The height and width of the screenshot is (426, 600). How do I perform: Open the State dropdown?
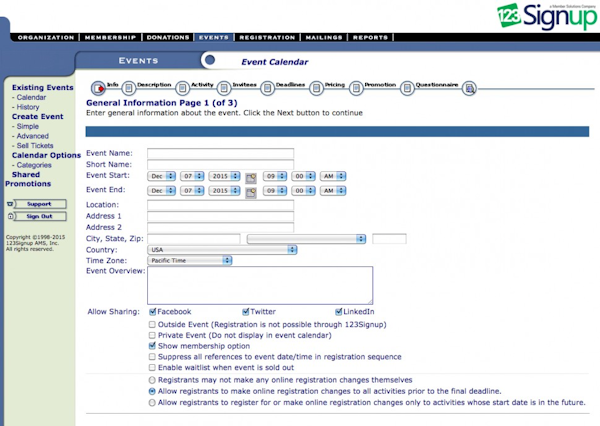click(307, 239)
